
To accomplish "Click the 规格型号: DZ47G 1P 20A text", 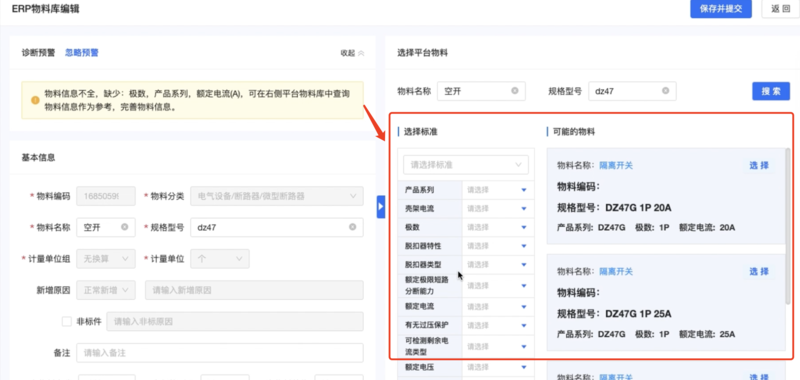I will 614,208.
